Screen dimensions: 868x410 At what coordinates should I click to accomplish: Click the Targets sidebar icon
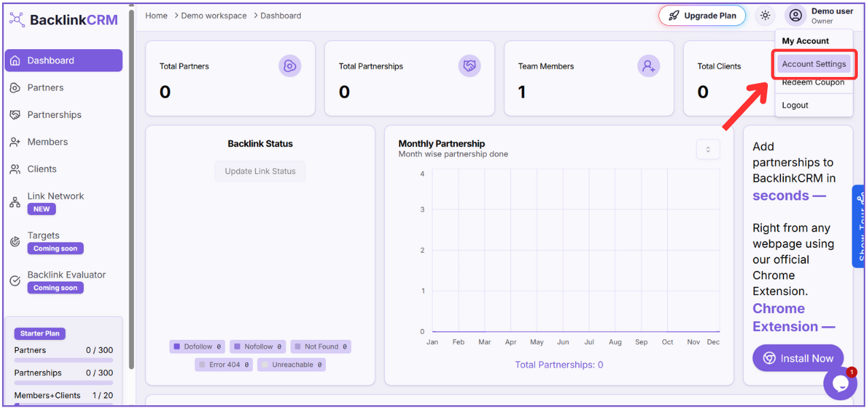click(x=15, y=242)
